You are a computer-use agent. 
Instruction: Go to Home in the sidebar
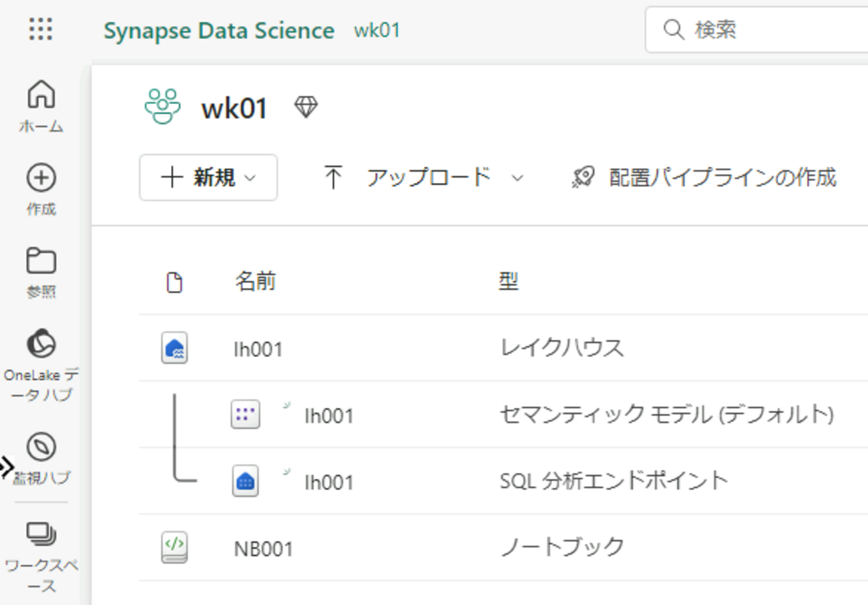click(41, 94)
